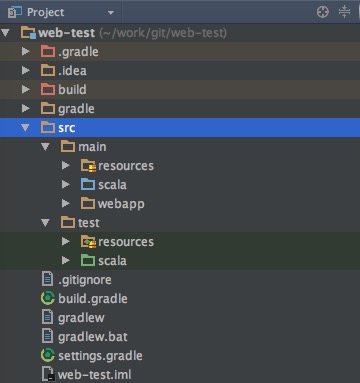
Task: Select the web-test project root label
Action: 67,33
